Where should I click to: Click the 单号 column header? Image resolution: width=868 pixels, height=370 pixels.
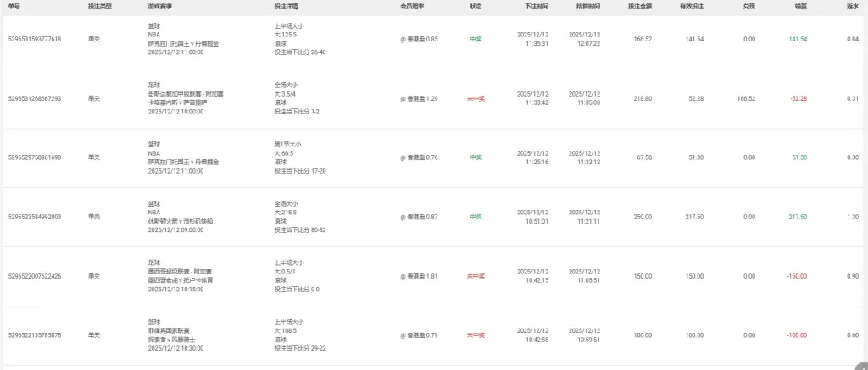14,6
